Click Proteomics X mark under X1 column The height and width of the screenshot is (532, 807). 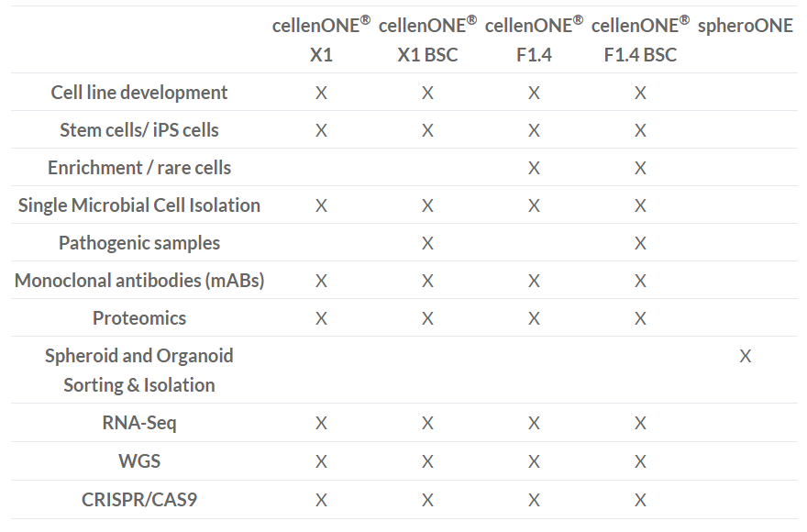pos(321,318)
